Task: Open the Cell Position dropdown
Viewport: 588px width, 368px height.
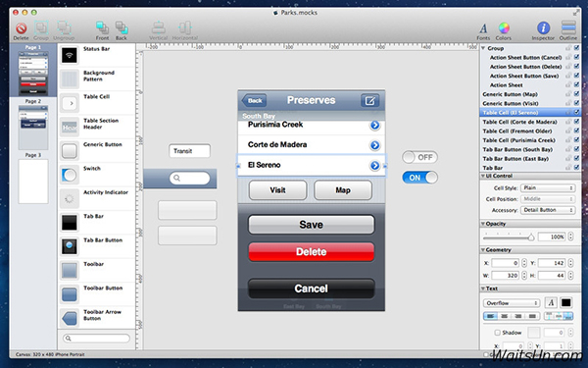Action: pos(548,199)
